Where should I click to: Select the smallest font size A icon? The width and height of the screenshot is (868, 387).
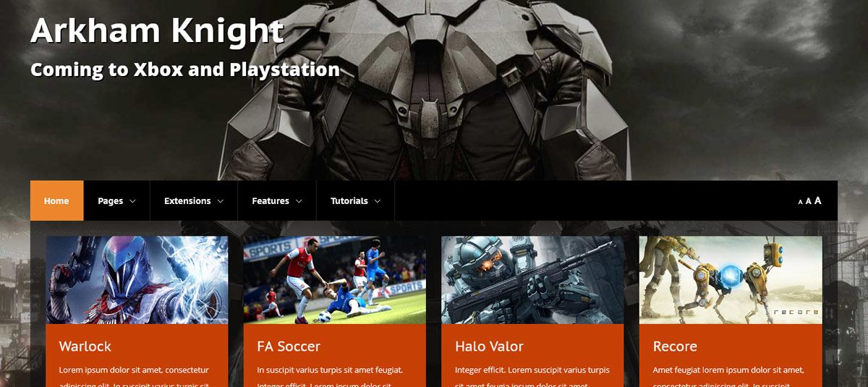[801, 202]
